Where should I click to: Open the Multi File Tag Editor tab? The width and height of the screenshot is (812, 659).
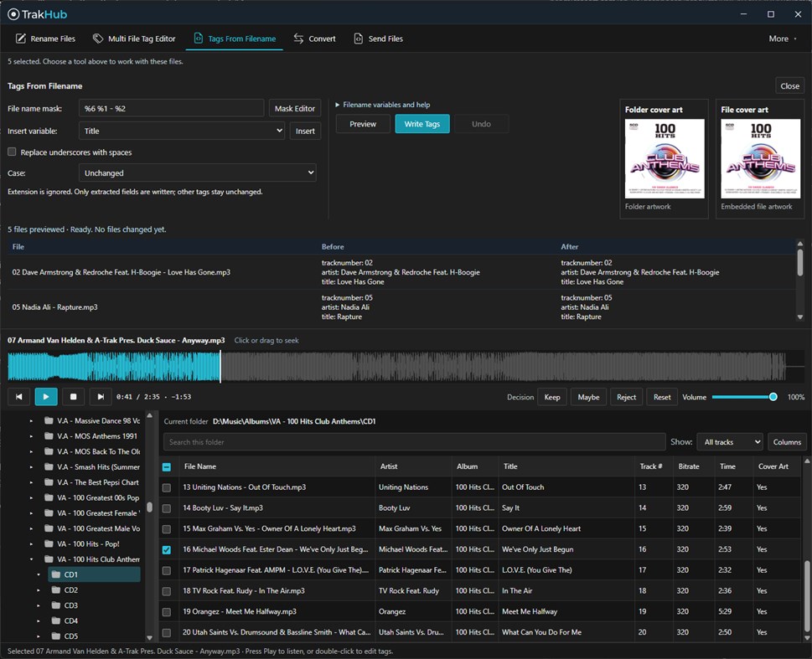coord(134,39)
